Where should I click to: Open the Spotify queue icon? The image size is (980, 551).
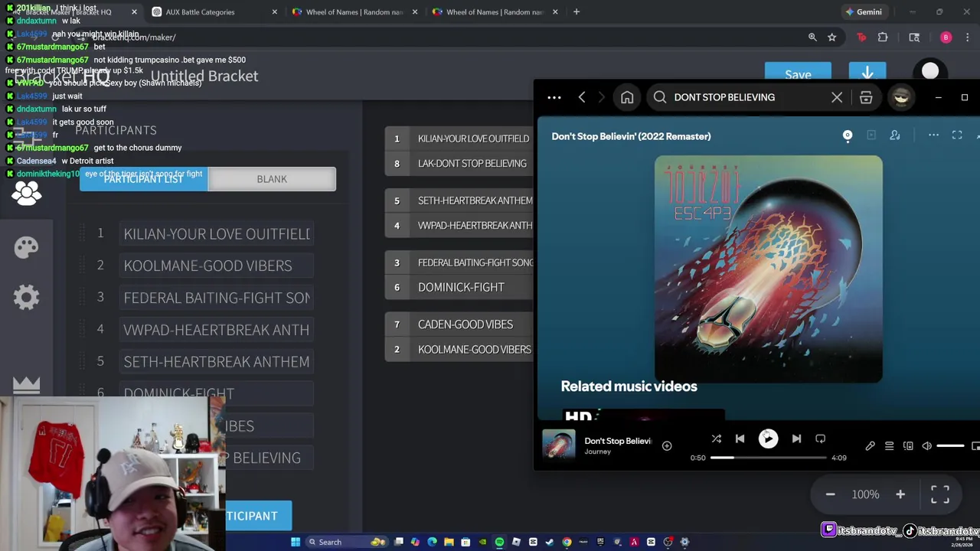(x=889, y=445)
